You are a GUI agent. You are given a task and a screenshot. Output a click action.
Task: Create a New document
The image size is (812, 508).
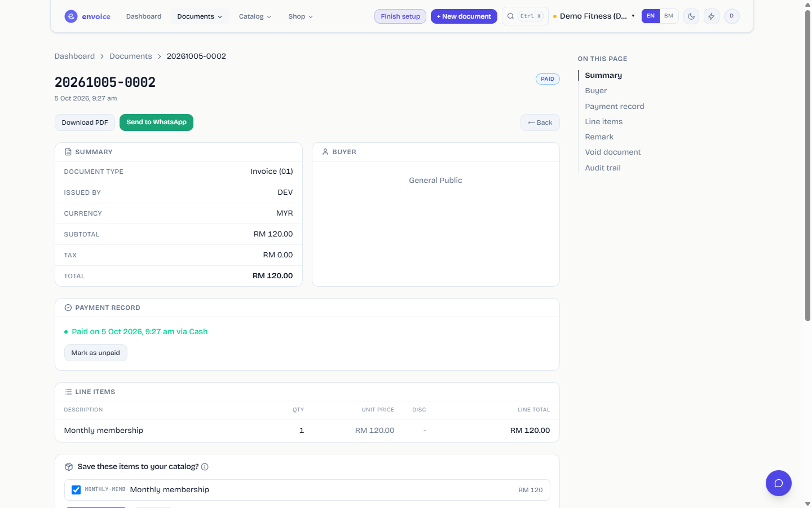[x=464, y=16]
